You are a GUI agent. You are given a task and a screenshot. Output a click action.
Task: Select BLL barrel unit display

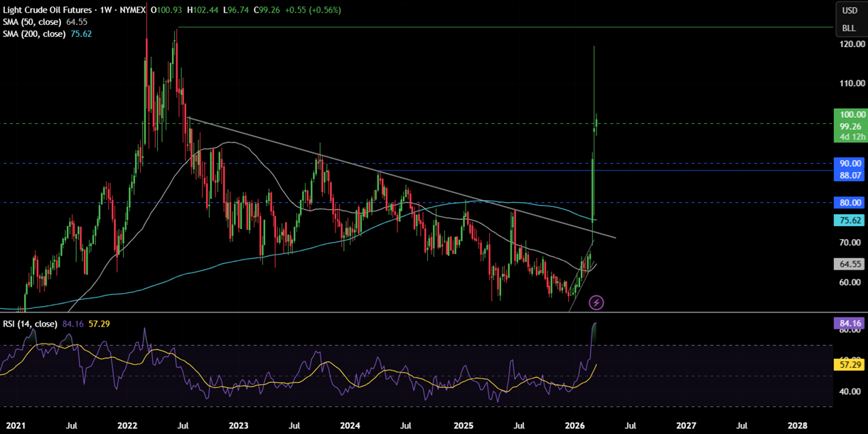point(850,28)
